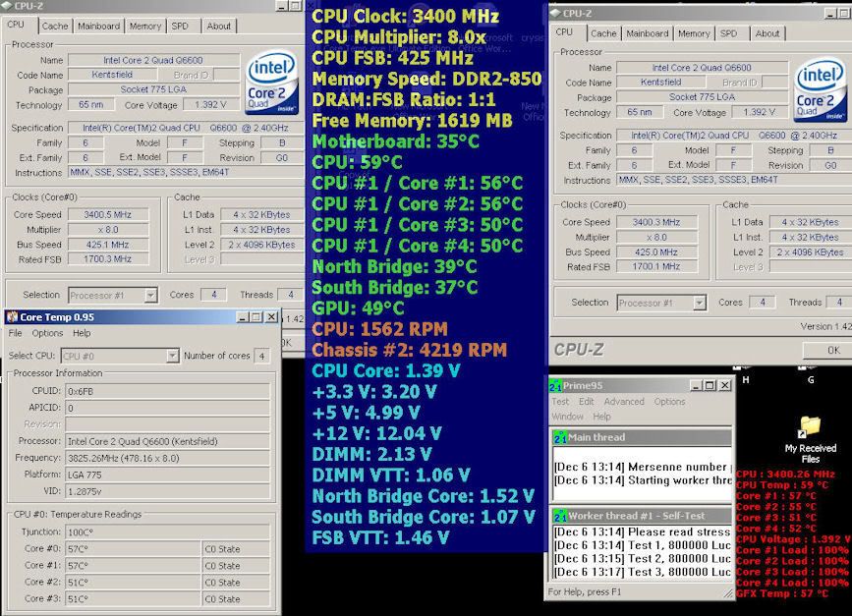Click the Prime95 status bar "For Help, press F1"
The image size is (852, 616).
click(x=584, y=591)
